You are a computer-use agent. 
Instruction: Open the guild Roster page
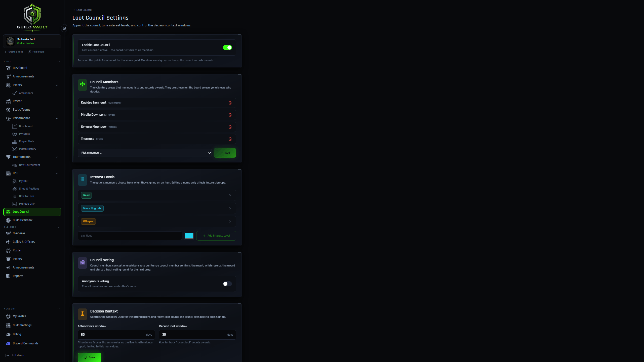coord(32,101)
